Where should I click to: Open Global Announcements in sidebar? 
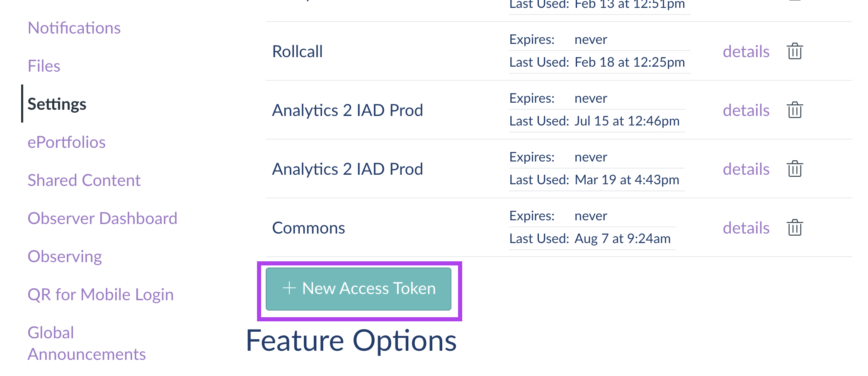87,343
